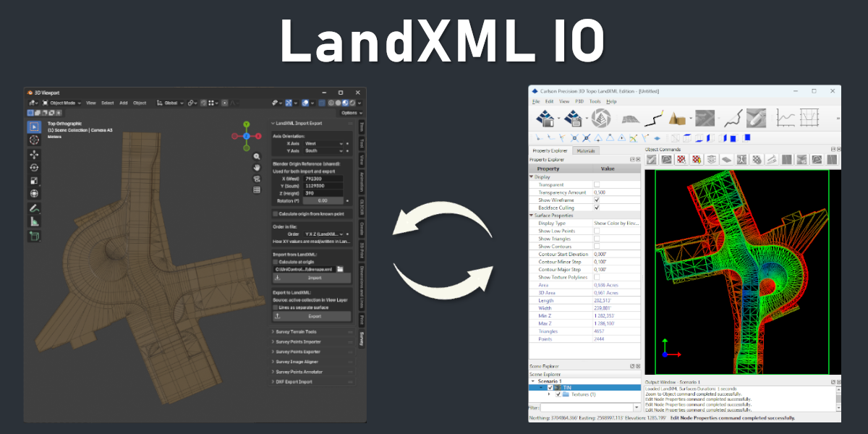Open the Options button in Blender viewport
The width and height of the screenshot is (868, 434).
350,112
